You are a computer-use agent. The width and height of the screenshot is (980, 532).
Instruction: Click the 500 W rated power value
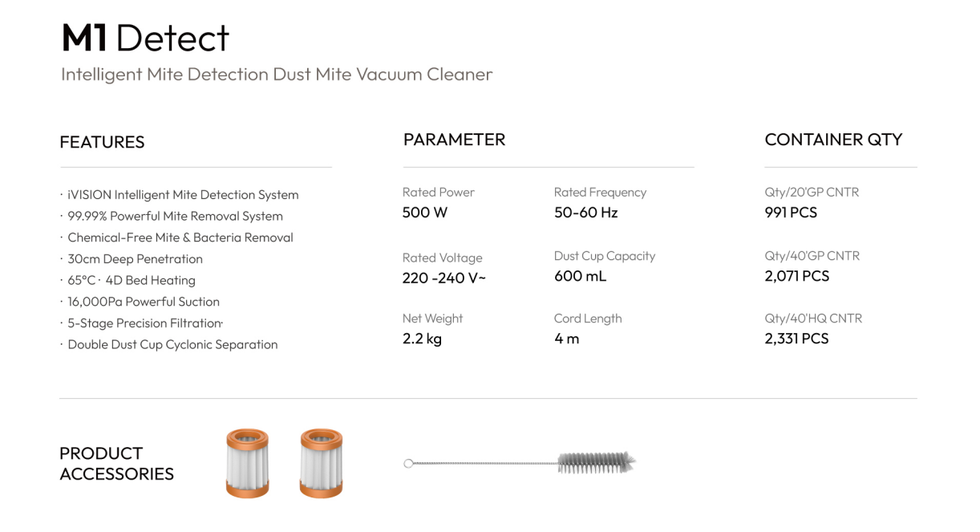tap(425, 213)
